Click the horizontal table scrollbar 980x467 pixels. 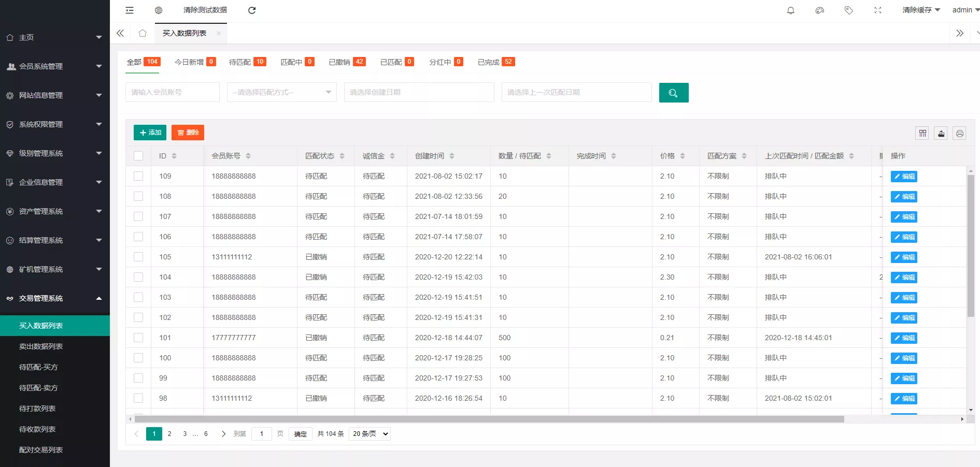point(489,419)
